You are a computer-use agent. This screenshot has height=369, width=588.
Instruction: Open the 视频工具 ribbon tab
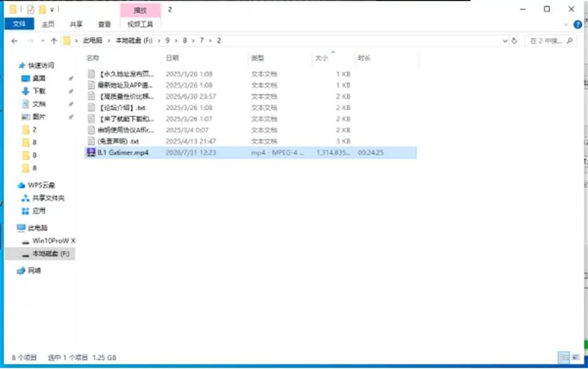click(140, 24)
